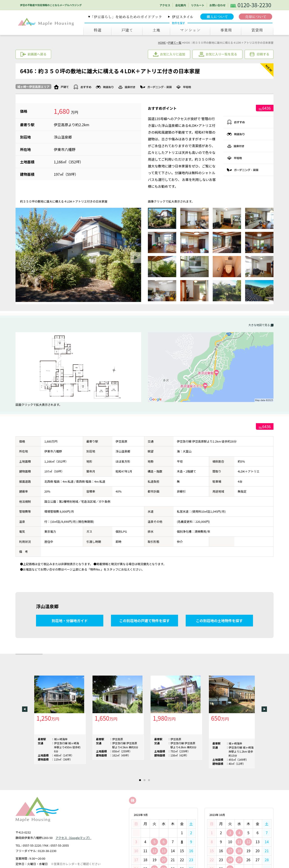
Task: Click 別荘地・分譲地ガイド button
Action: point(70,620)
